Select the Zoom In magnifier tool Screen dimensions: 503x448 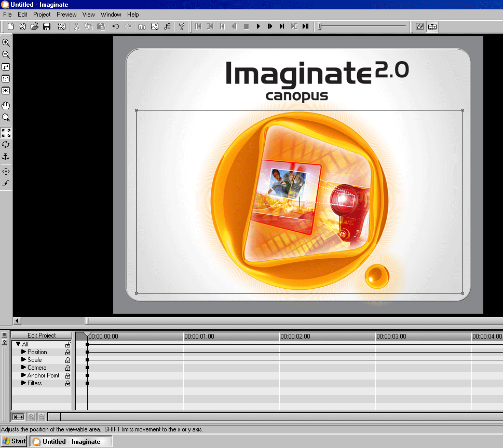[x=6, y=43]
